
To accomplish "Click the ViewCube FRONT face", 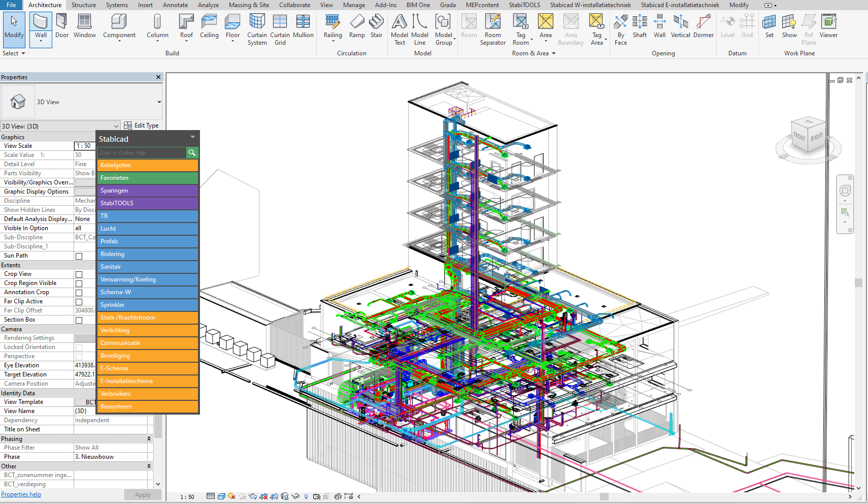I will pos(799,136).
